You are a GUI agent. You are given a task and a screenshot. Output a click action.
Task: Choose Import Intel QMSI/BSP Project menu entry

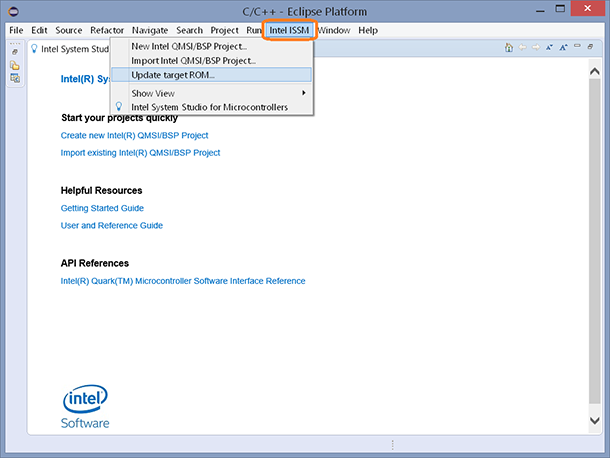pos(212,61)
